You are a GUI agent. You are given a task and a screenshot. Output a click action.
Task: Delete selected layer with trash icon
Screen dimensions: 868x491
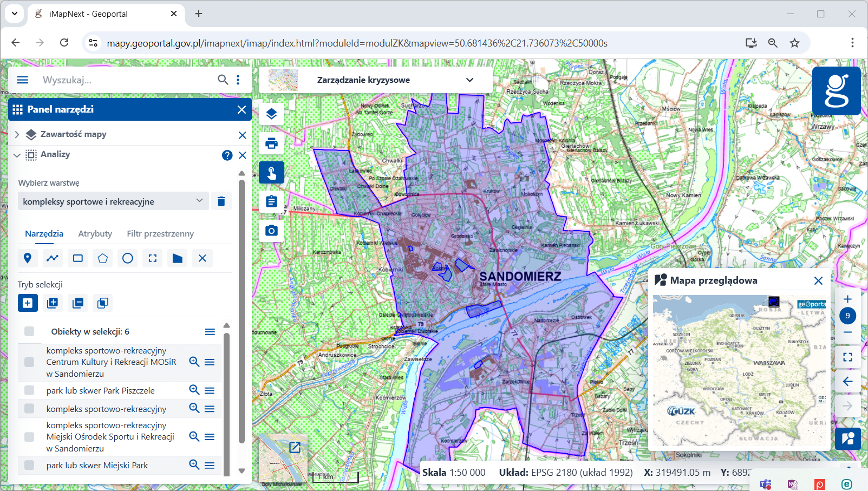click(x=221, y=201)
